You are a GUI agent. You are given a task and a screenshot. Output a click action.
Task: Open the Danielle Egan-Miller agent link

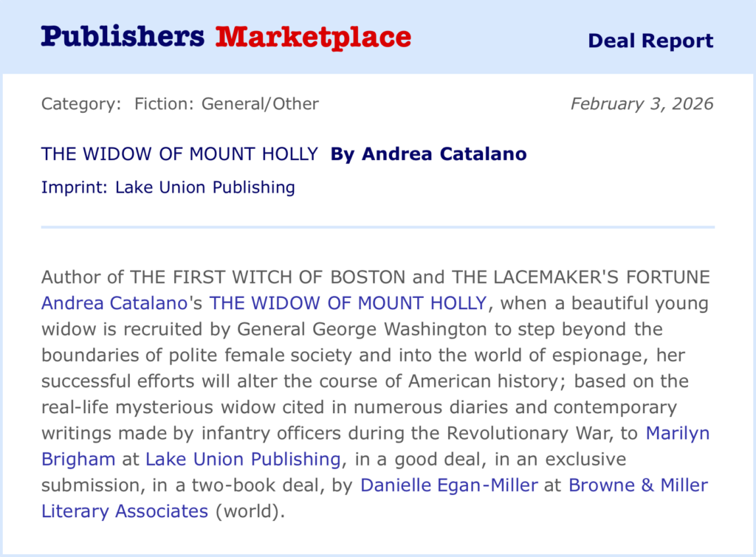click(x=449, y=485)
